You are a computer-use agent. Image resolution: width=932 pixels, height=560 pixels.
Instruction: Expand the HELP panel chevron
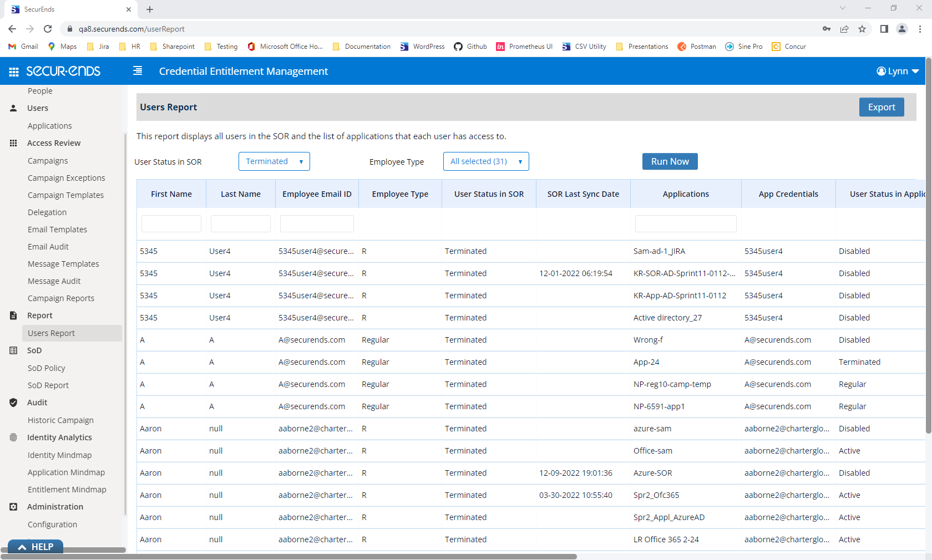point(22,546)
